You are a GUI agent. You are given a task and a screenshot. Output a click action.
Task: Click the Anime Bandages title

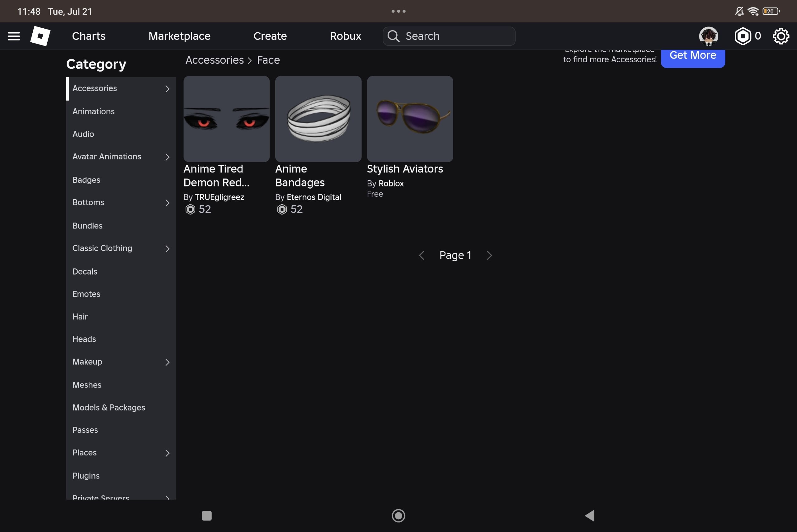(300, 176)
